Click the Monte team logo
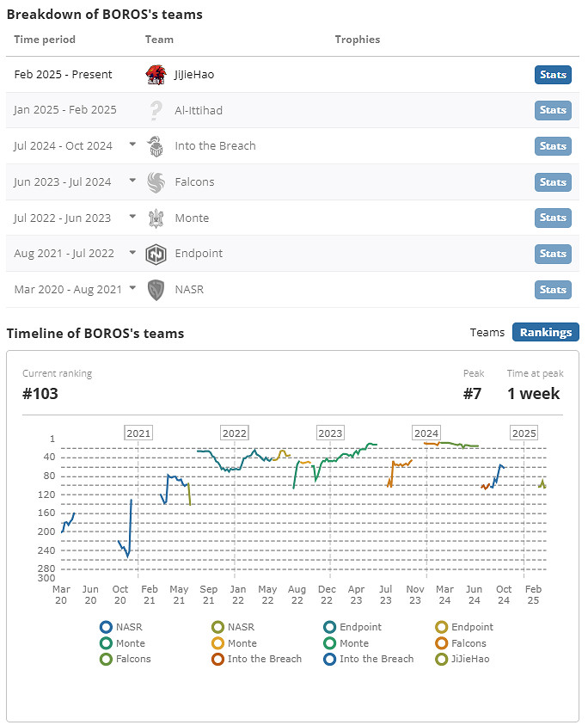Image resolution: width=588 pixels, height=725 pixels. click(x=155, y=218)
